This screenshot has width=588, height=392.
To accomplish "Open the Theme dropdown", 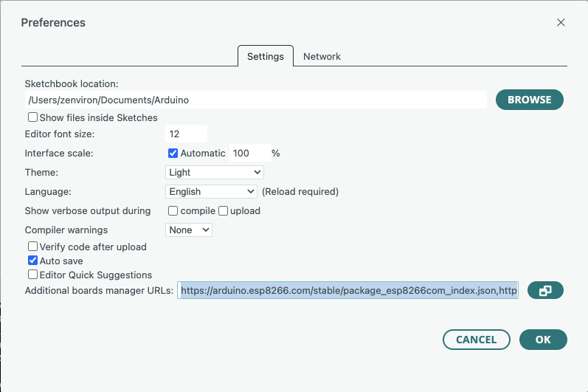I will click(x=215, y=172).
